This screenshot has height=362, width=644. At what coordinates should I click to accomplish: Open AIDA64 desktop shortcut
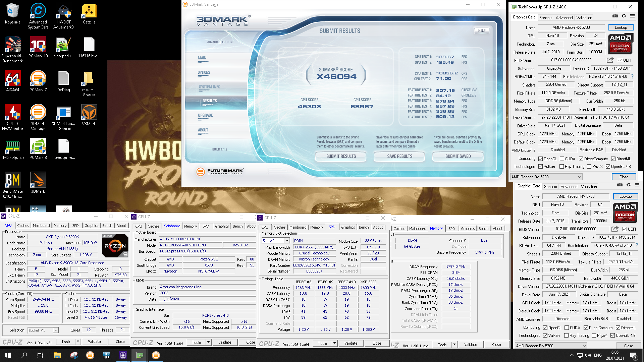(x=12, y=81)
